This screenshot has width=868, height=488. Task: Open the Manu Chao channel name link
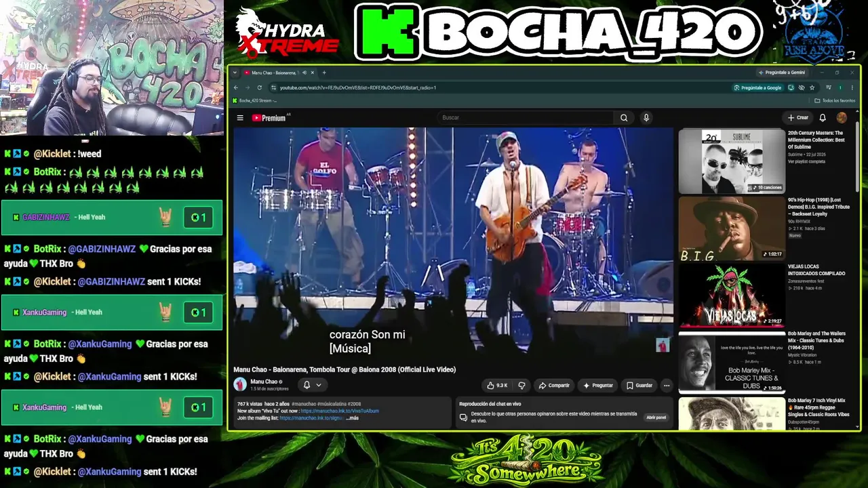[264, 382]
